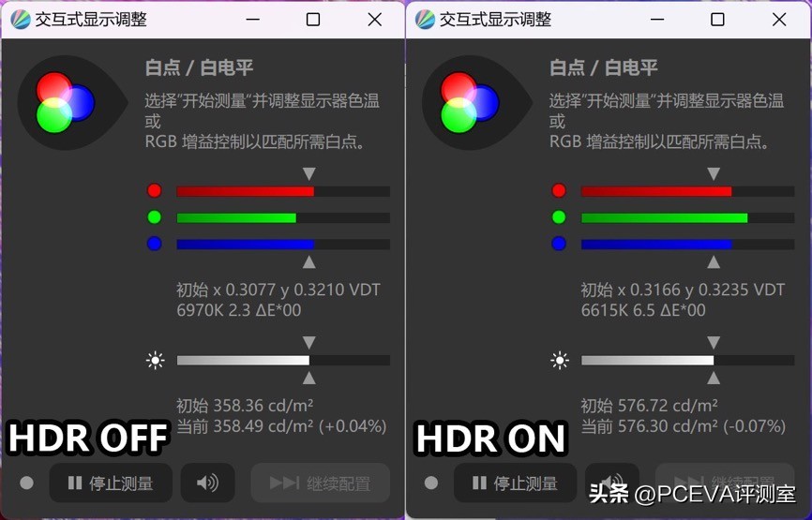
Task: Click bottom brightness target marker in HDR OFF window
Action: [x=309, y=378]
